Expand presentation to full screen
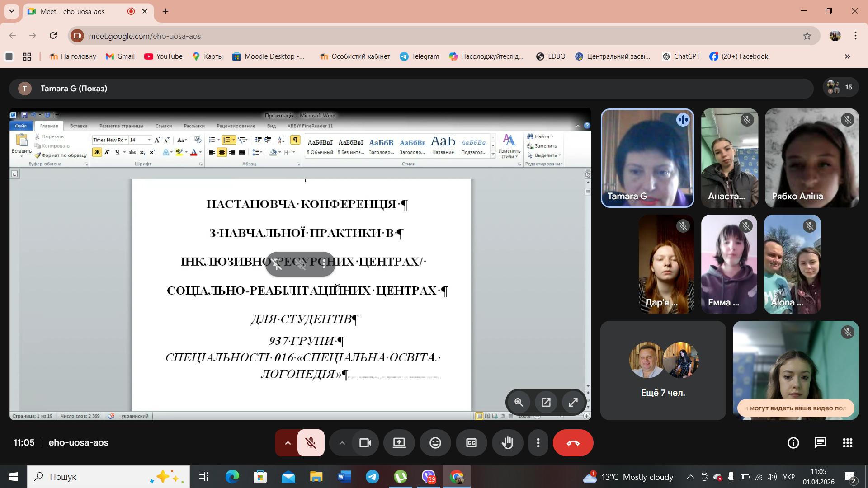 573,402
